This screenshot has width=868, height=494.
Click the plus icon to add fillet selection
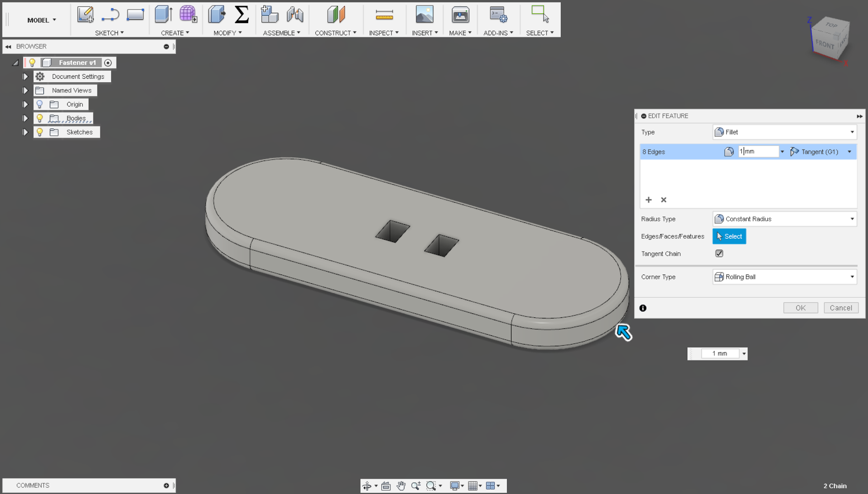click(x=648, y=200)
